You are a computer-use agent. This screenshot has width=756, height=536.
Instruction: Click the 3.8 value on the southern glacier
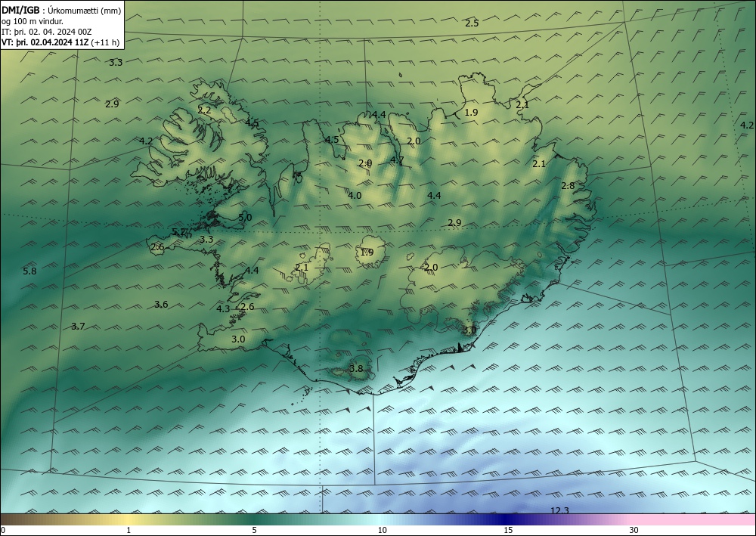pos(356,369)
